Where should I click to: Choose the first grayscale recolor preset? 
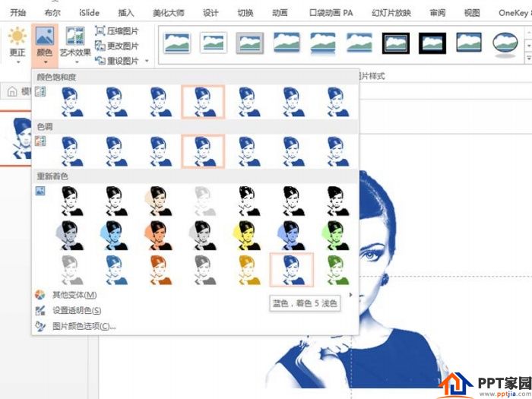(71, 201)
